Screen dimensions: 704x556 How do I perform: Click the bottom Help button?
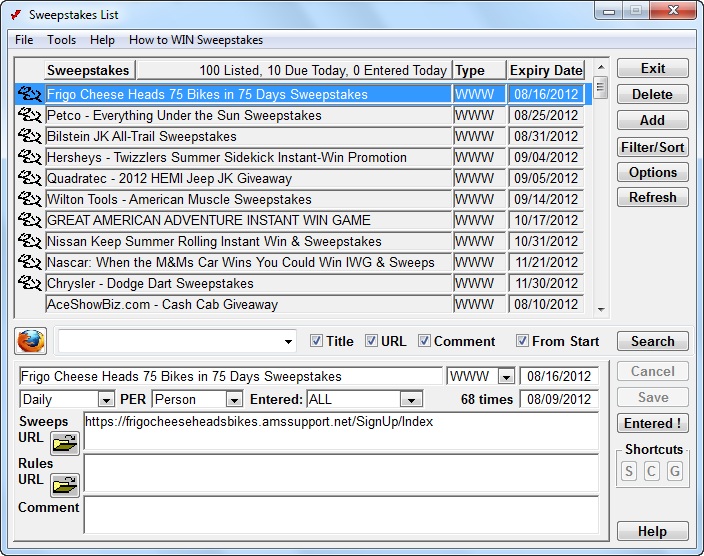(653, 531)
